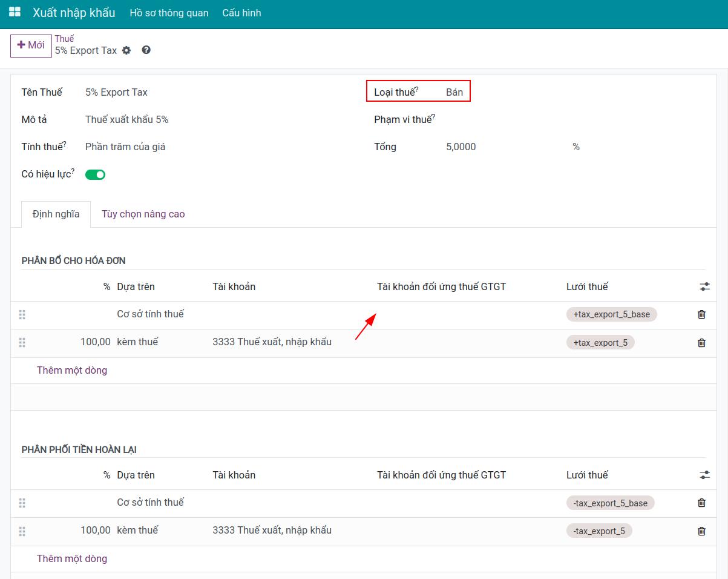This screenshot has height=579, width=728.
Task: Click the -tax_export_5_base tax grid tag
Action: (x=611, y=503)
